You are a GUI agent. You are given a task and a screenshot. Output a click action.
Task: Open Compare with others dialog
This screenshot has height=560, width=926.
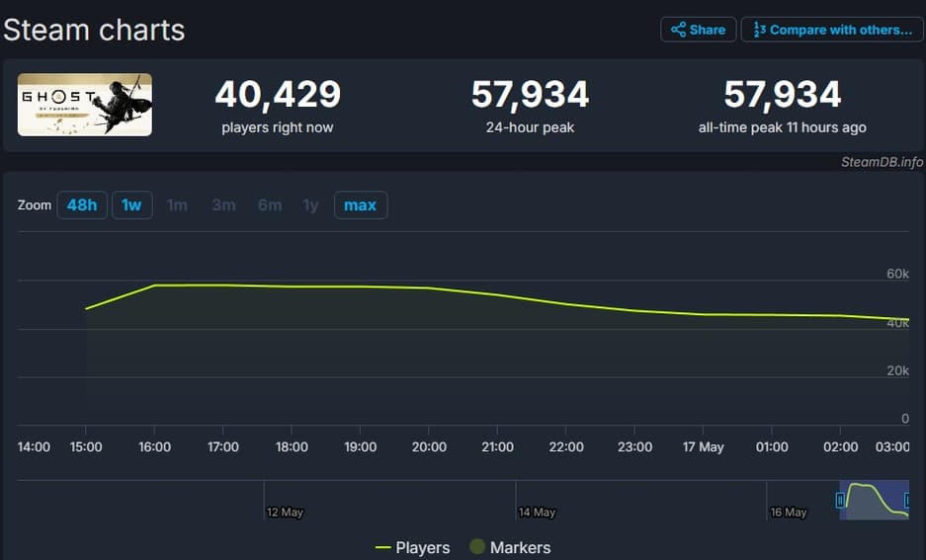pyautogui.click(x=832, y=30)
